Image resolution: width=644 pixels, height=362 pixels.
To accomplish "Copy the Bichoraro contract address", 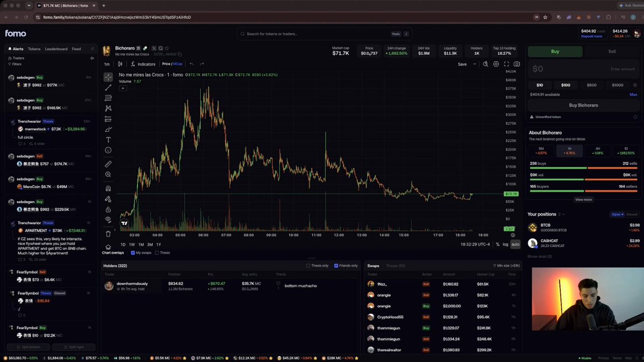I will click(x=180, y=54).
